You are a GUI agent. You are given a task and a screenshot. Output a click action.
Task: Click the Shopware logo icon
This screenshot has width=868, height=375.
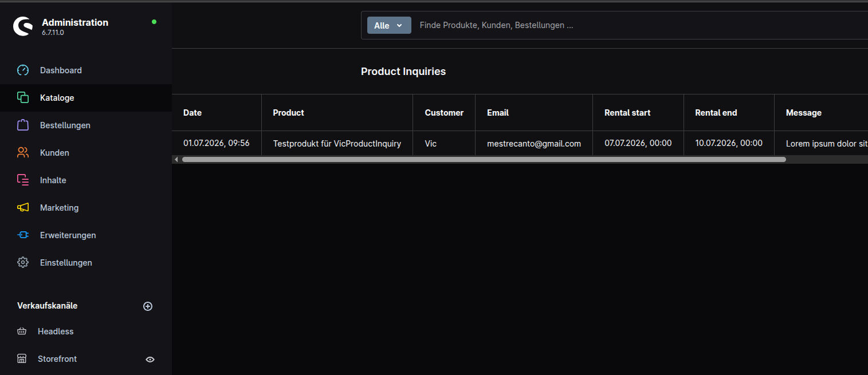(x=23, y=26)
